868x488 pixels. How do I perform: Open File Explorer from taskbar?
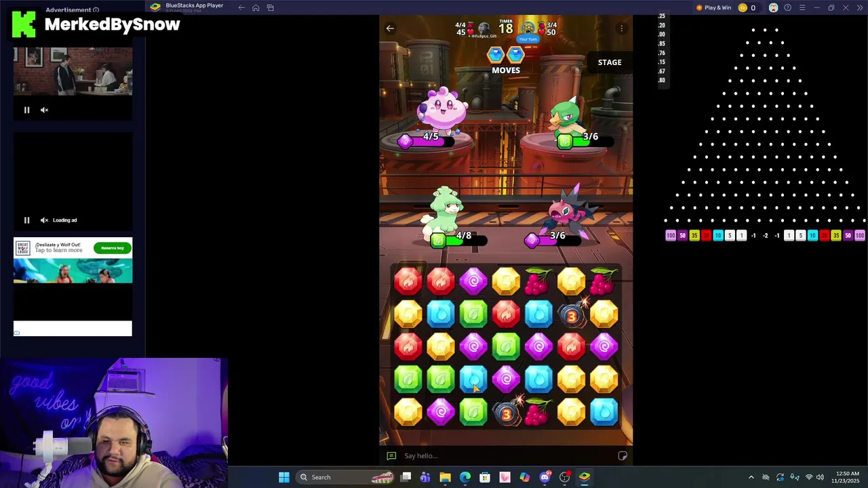click(x=445, y=477)
